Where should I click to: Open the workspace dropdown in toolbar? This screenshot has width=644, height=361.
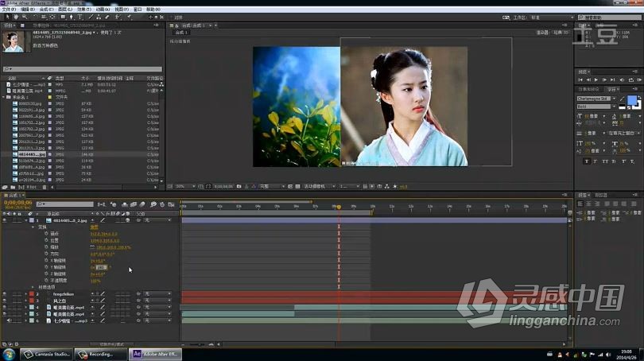[552, 17]
